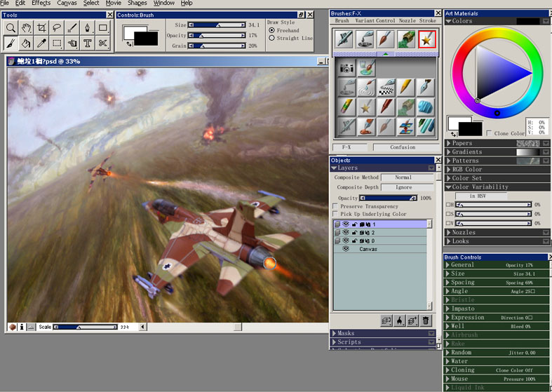This screenshot has height=392, width=552.
Task: Click the trash icon in Objects palette
Action: pyautogui.click(x=426, y=320)
